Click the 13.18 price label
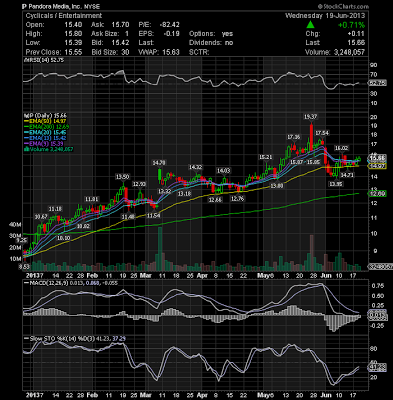The height and width of the screenshot is (400, 393). [x=184, y=194]
